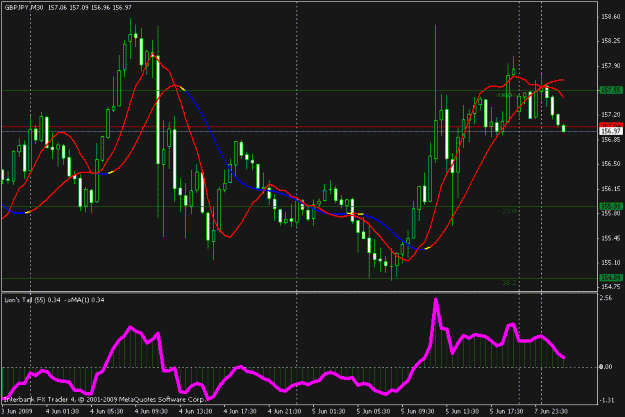
Task: Click the red ask price tag on the scale
Action: coord(611,125)
